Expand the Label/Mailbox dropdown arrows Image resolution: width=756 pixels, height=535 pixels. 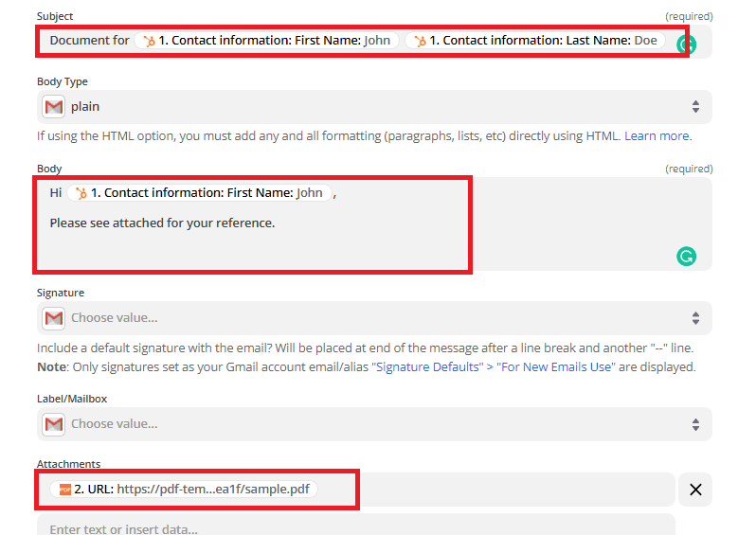(695, 424)
